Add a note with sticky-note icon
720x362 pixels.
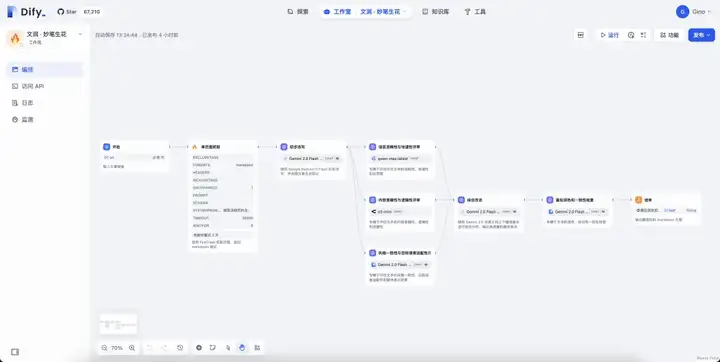coord(213,348)
